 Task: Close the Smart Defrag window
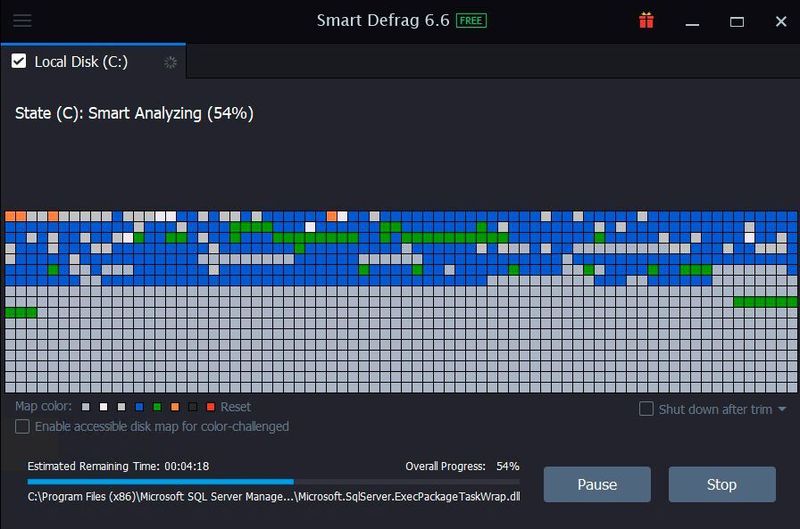point(781,21)
